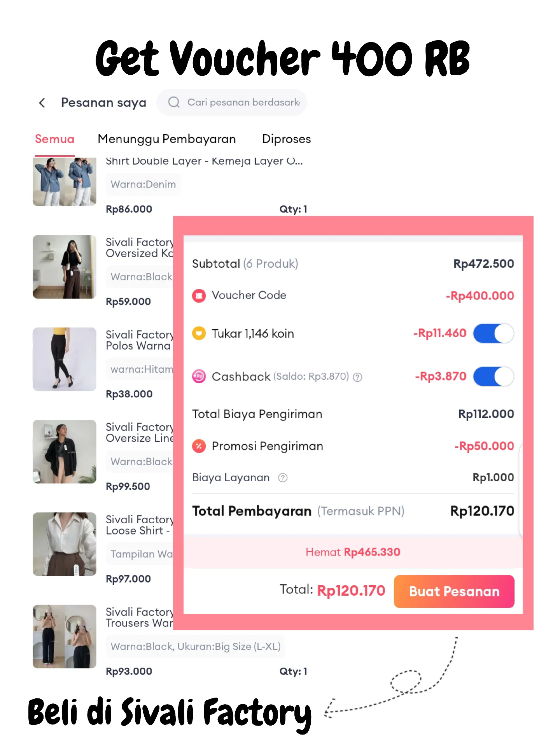Viewport: 560px width, 747px height.
Task: Select the Semua tab
Action: (54, 139)
